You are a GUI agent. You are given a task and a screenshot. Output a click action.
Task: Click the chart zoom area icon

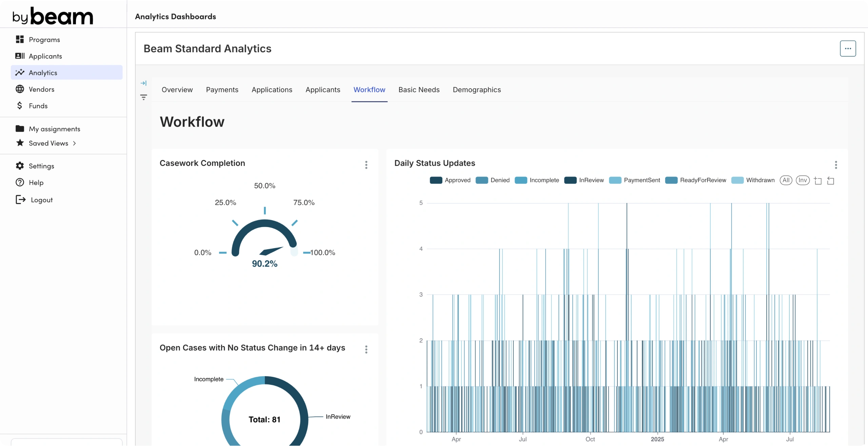pos(817,181)
